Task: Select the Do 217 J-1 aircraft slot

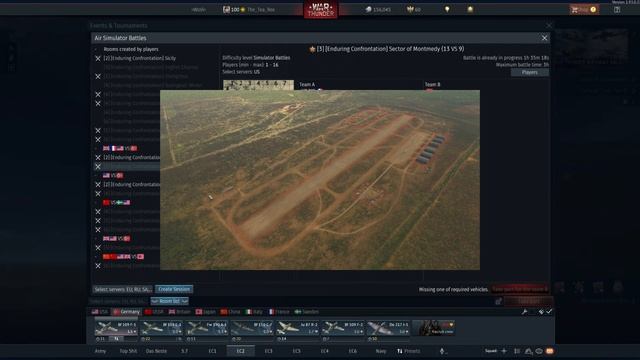Action: (x=388, y=328)
